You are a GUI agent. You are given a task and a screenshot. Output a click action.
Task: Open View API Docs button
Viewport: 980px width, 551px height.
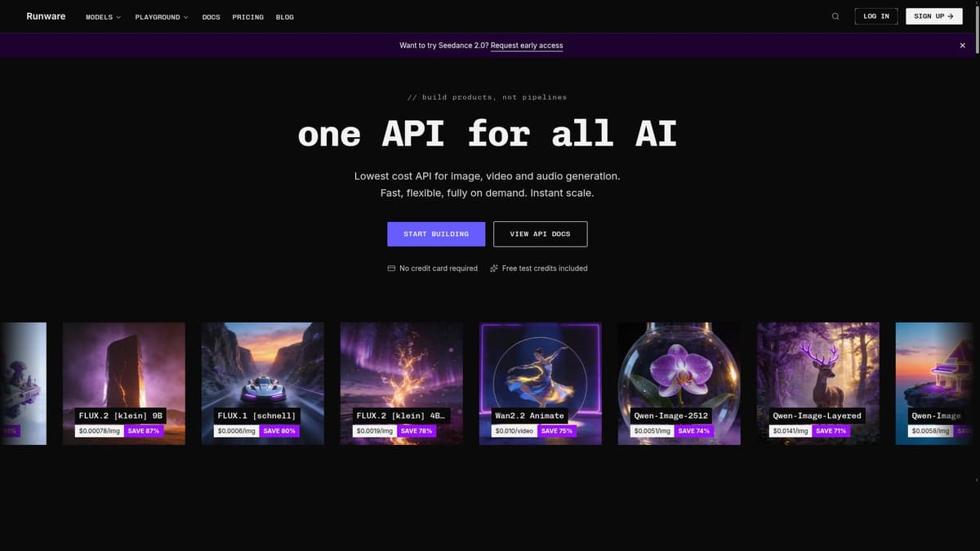(540, 234)
